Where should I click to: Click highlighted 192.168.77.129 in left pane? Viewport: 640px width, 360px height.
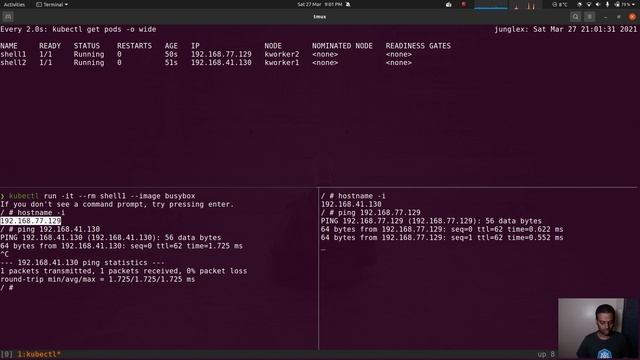(x=31, y=221)
